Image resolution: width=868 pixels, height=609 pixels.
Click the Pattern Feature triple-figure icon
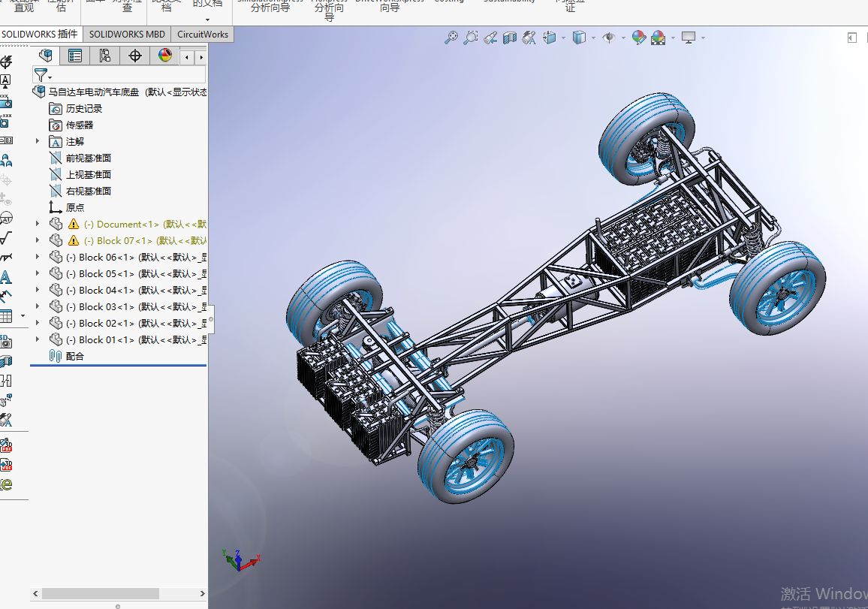(x=5, y=161)
